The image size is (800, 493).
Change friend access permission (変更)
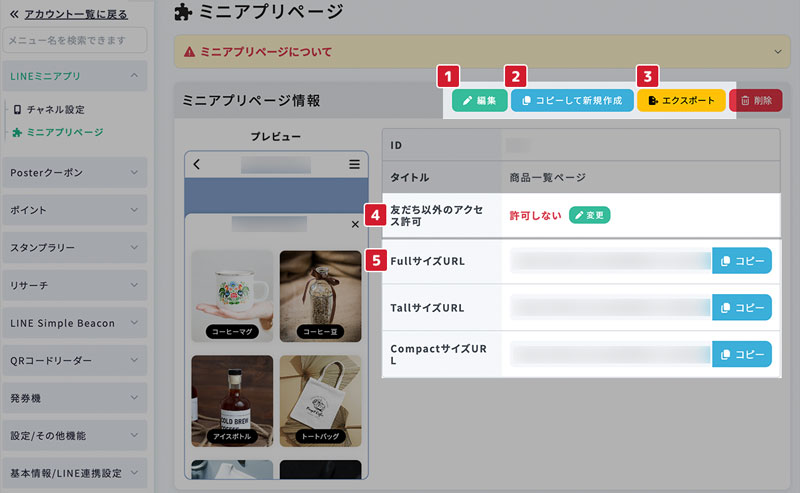(589, 215)
